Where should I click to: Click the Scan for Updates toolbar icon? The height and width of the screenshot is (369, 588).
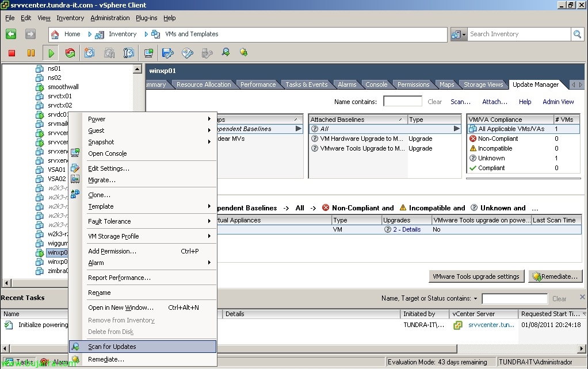click(226, 52)
